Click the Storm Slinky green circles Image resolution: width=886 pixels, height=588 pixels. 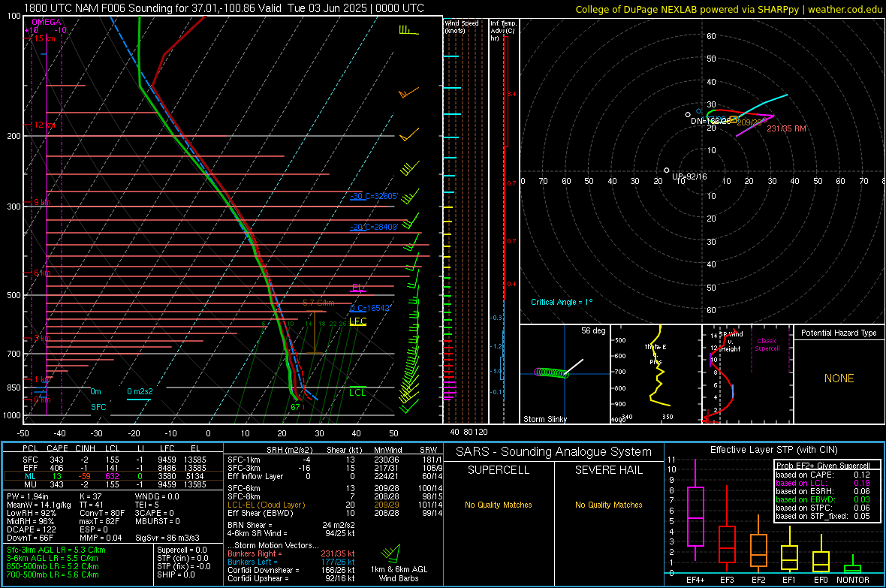(x=551, y=372)
